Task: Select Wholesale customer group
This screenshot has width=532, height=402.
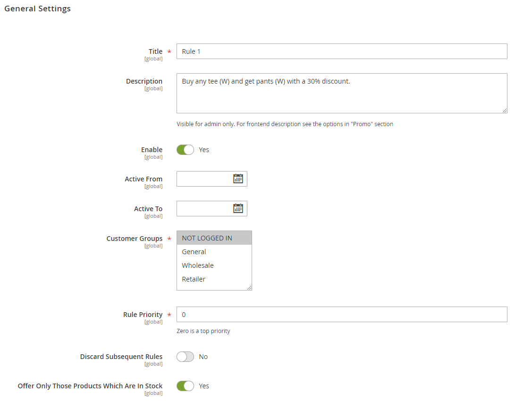Action: pos(214,265)
